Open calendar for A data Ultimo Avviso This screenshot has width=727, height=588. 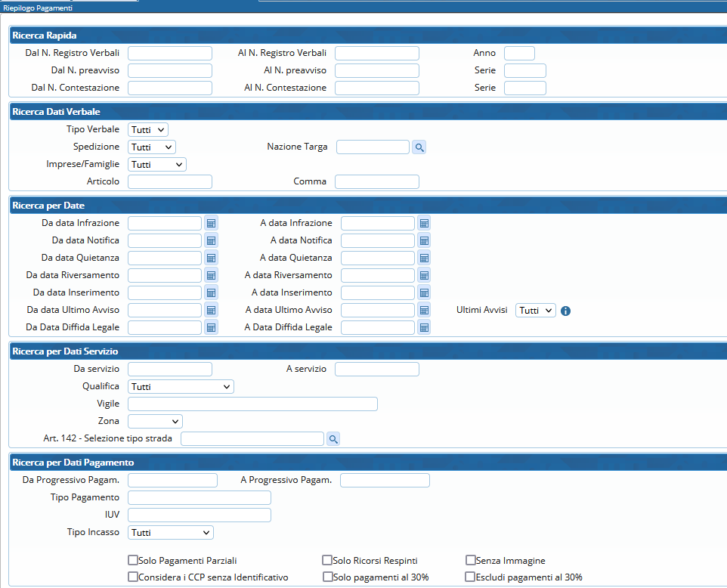tap(425, 311)
